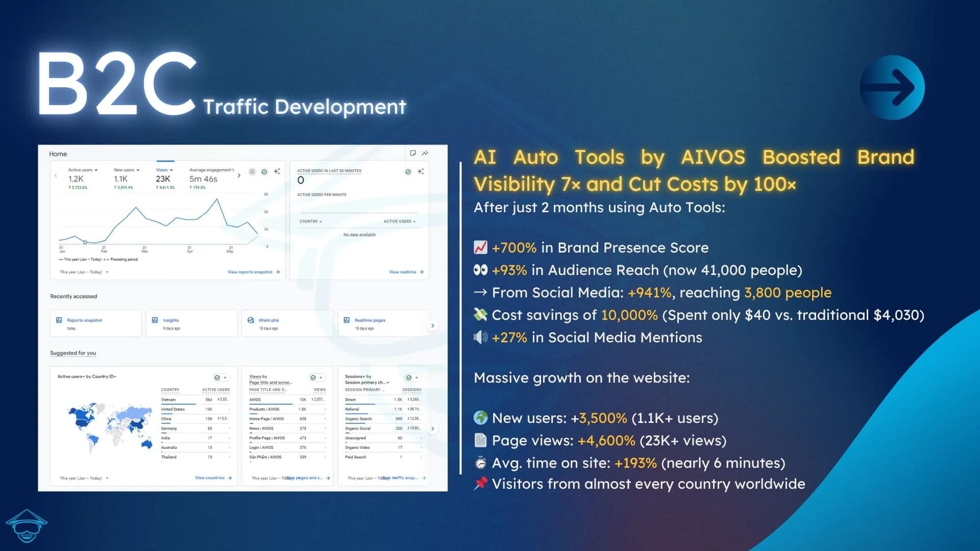Click the right arrow to see more recently accessed cards
The image size is (980, 551).
click(x=432, y=325)
